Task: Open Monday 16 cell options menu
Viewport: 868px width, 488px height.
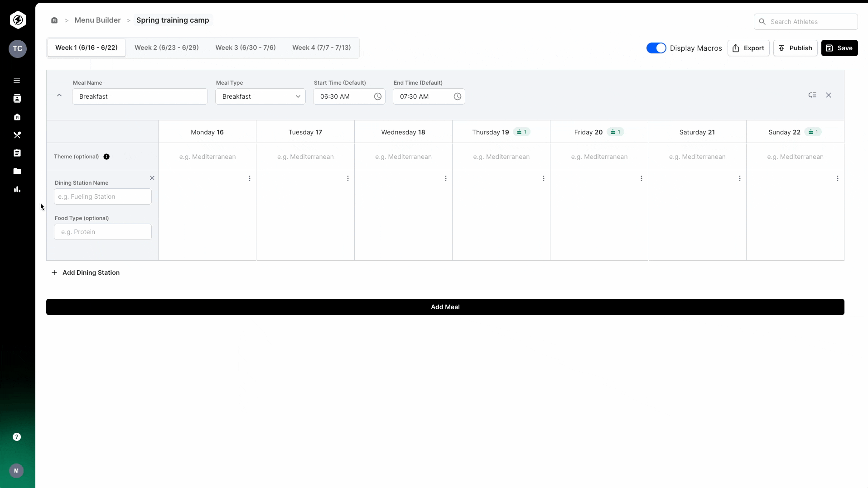Action: click(x=250, y=178)
